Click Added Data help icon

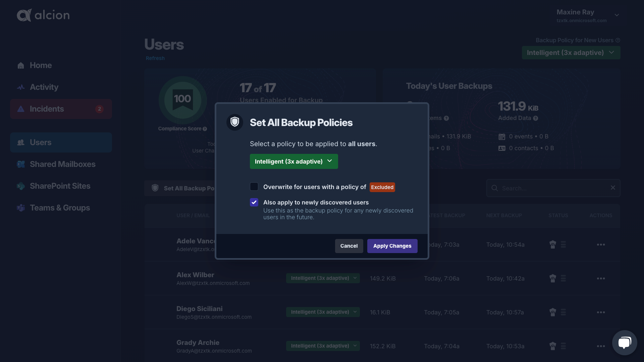pyautogui.click(x=536, y=118)
